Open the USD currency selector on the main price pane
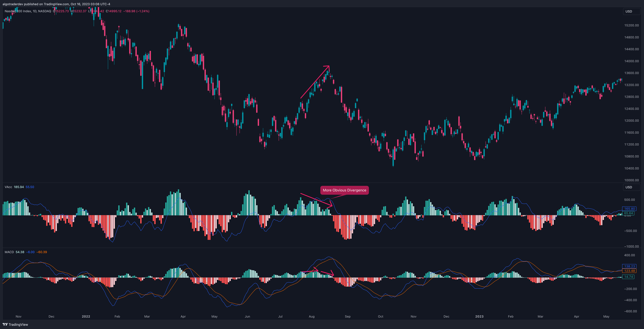 [x=632, y=11]
